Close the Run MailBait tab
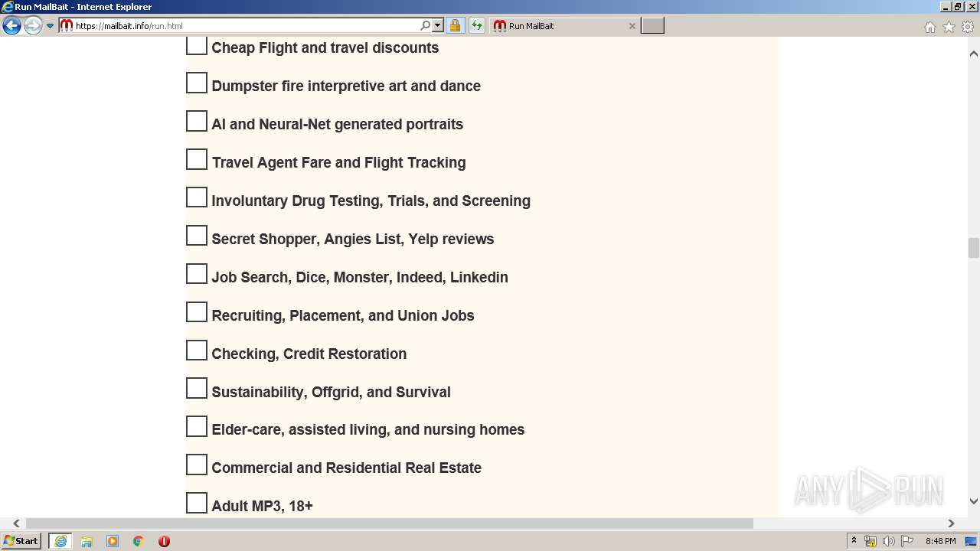 (632, 26)
